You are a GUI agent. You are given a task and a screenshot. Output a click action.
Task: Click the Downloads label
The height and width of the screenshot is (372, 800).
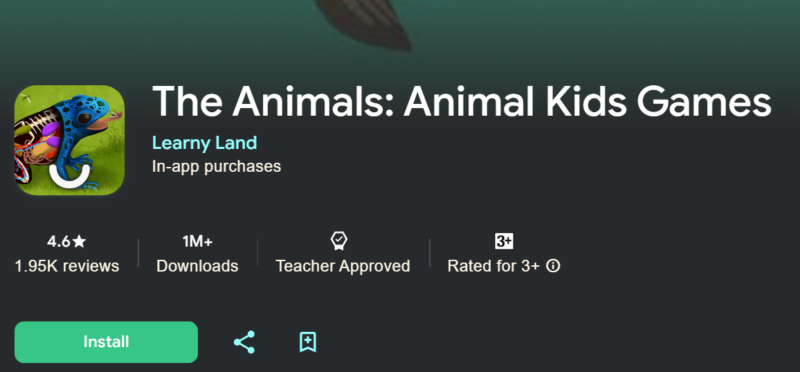[x=197, y=266]
